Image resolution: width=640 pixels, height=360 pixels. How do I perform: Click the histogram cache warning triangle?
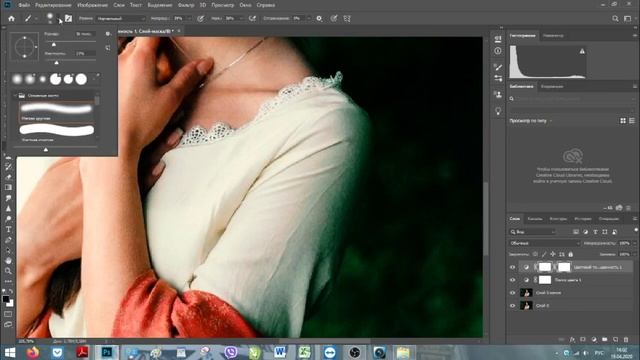[582, 51]
